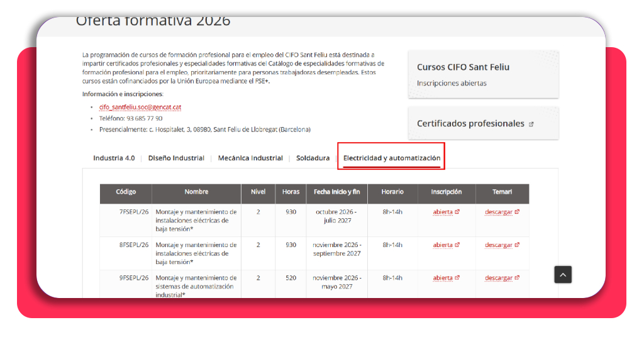
Task: Switch to the Industria 4.0 tab
Action: (114, 158)
